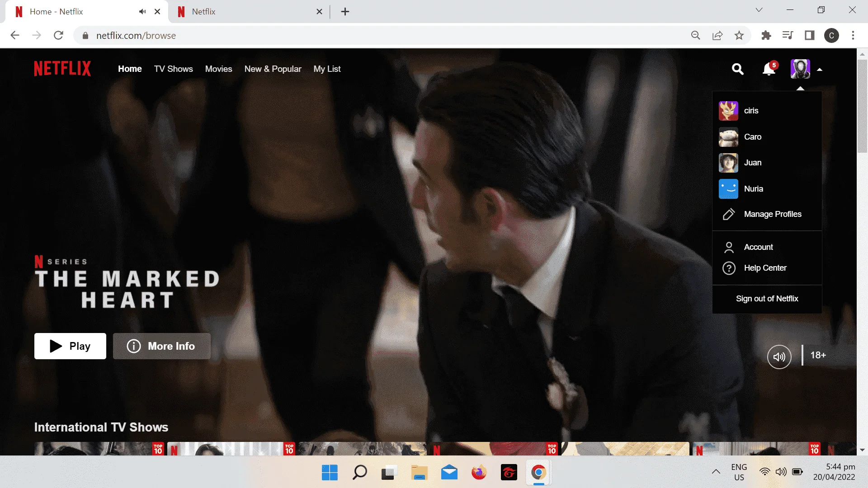
Task: Select the second thumbnail with N logo
Action: (x=231, y=449)
